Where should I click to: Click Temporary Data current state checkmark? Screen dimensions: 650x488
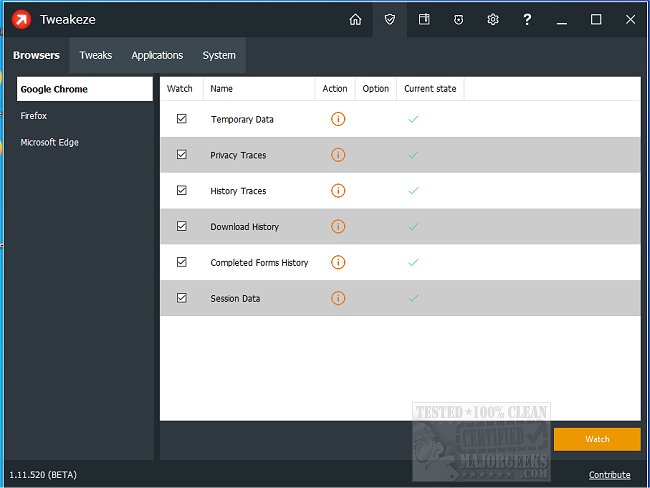[413, 119]
